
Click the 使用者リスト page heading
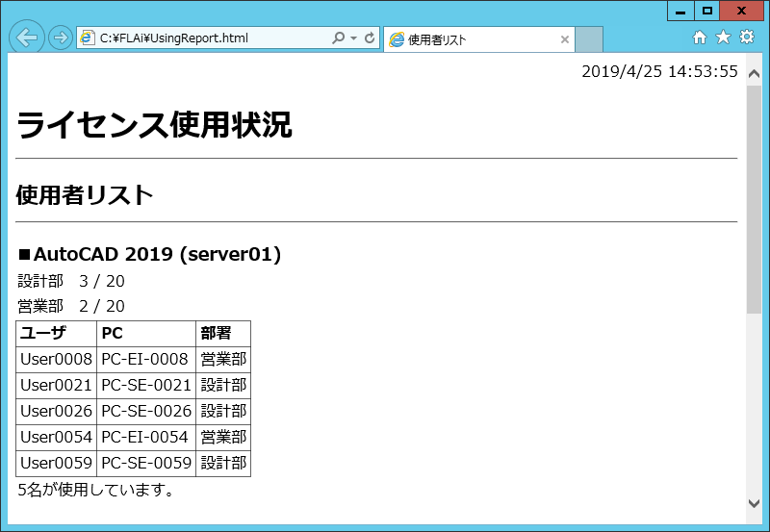tap(85, 195)
